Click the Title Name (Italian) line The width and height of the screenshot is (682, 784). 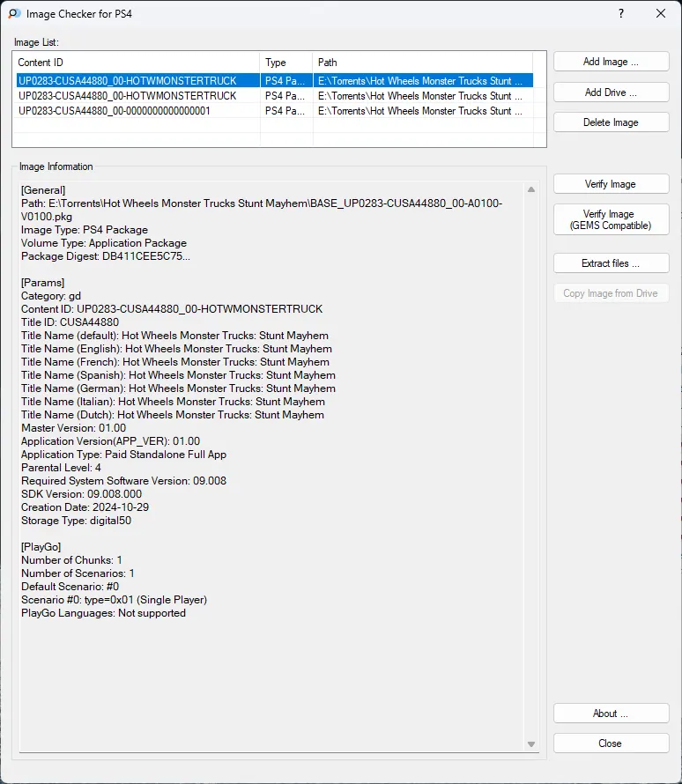tap(173, 401)
